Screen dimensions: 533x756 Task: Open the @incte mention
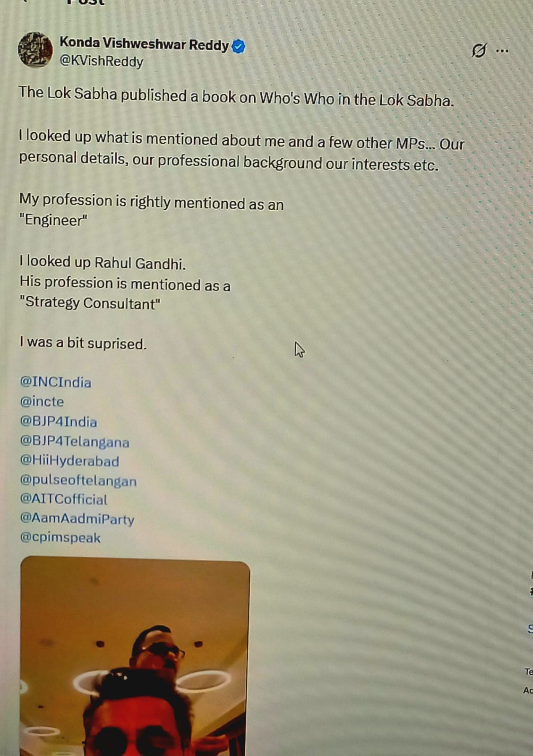pyautogui.click(x=42, y=402)
